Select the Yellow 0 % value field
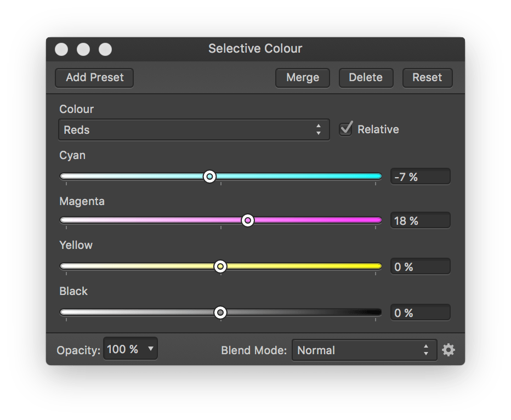 tap(420, 266)
